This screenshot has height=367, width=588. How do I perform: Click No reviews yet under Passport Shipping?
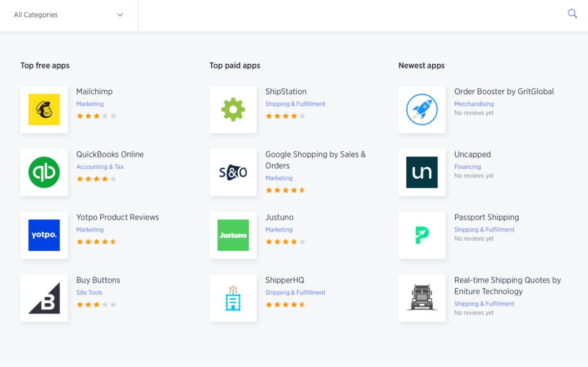click(473, 239)
